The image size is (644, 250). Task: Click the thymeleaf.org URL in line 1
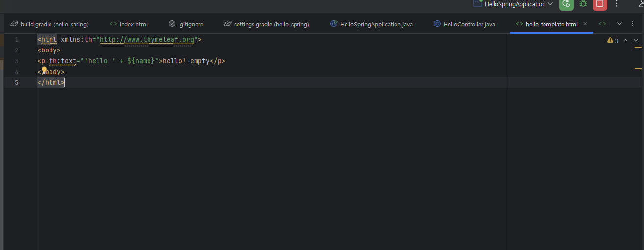coord(147,40)
